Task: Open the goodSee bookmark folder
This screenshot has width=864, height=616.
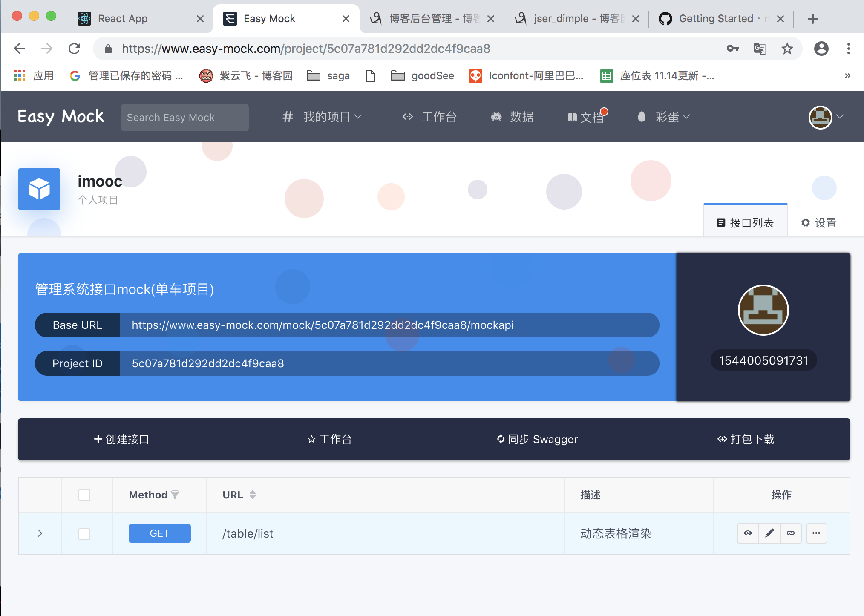Action: [x=423, y=76]
